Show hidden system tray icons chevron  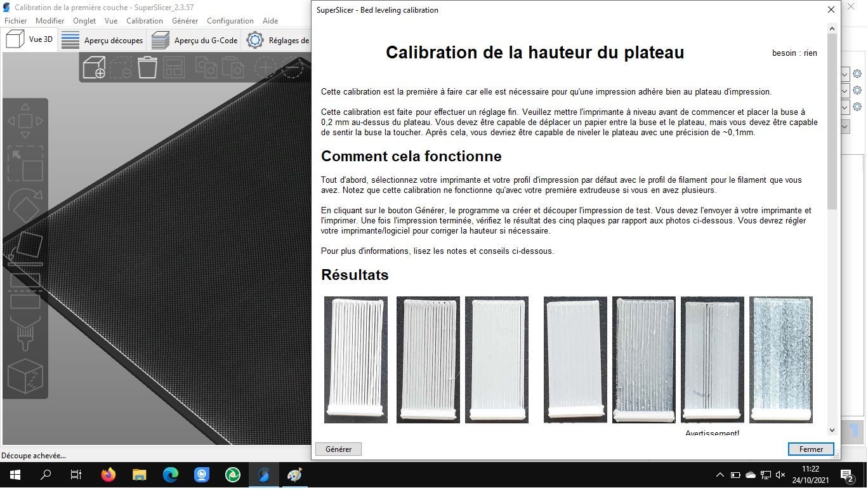coord(720,475)
